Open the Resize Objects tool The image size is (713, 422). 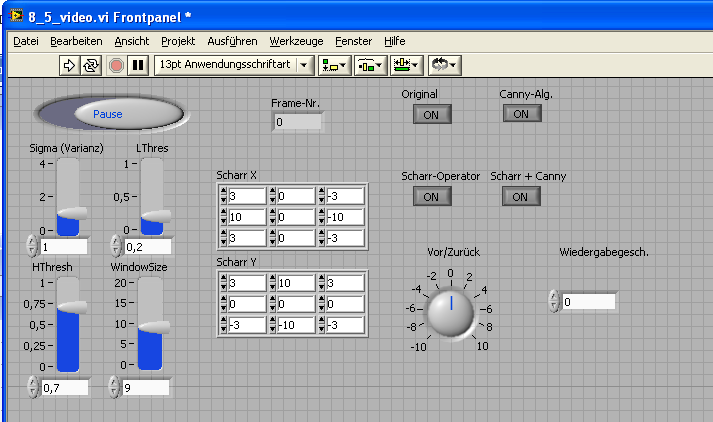click(404, 65)
